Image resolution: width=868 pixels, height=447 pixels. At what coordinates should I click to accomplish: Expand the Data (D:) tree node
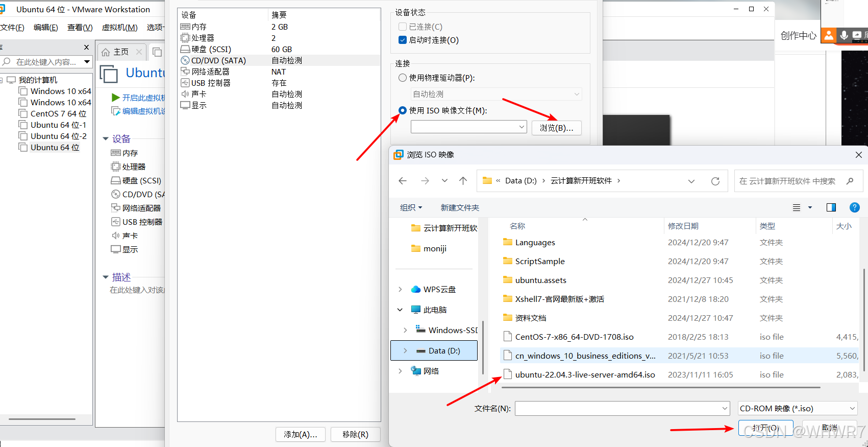(x=405, y=350)
